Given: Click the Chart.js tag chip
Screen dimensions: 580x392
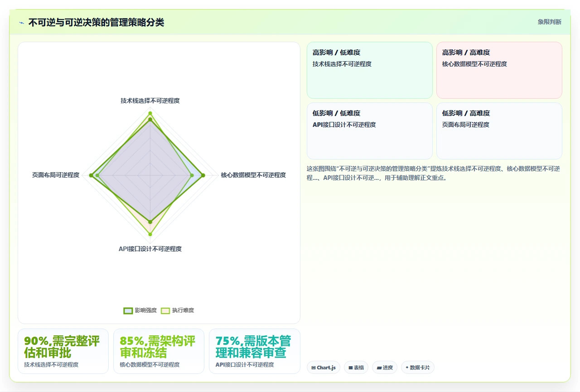Looking at the screenshot, I should (x=324, y=368).
